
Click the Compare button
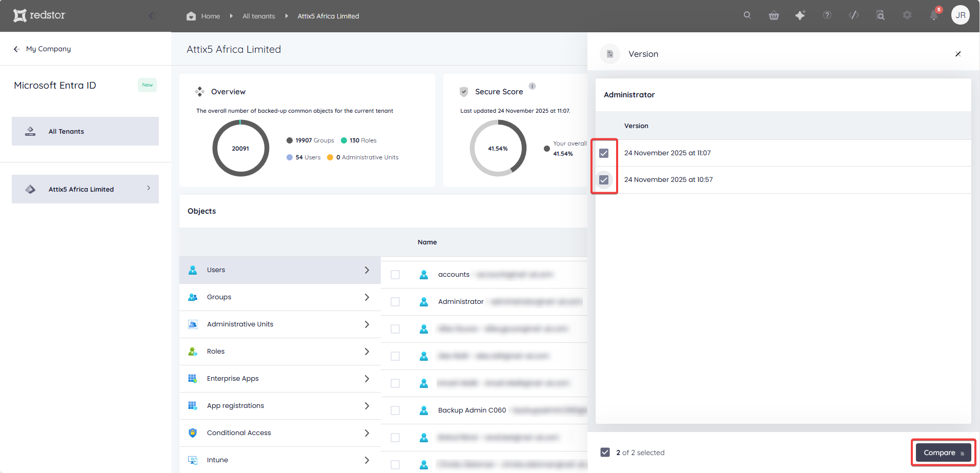coord(943,453)
